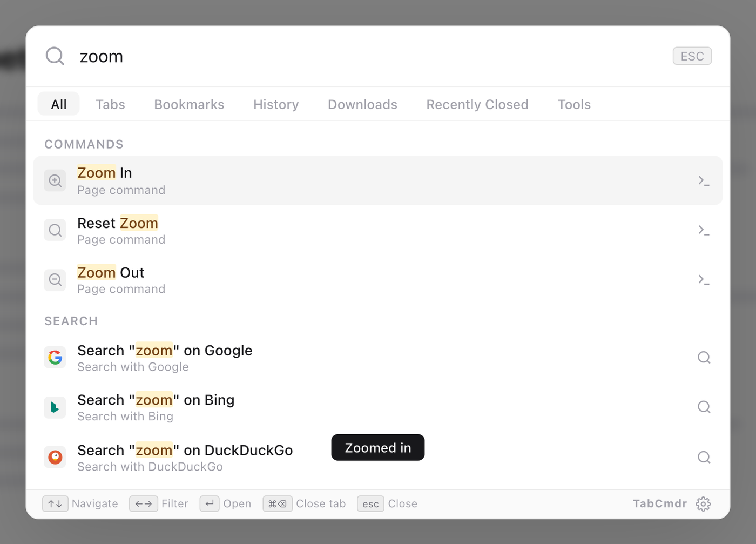Dismiss the palette with the ESC button
This screenshot has width=756, height=544.
tap(692, 56)
